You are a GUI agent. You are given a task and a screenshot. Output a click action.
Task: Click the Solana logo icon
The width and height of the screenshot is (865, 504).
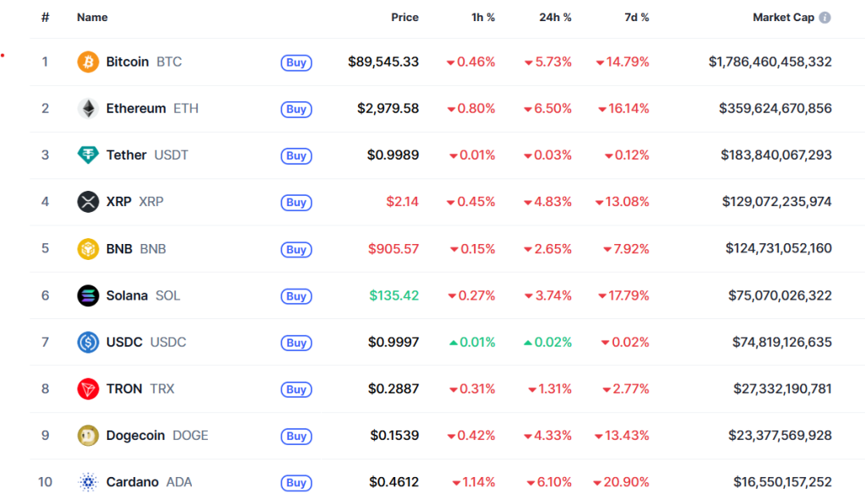[x=88, y=295]
